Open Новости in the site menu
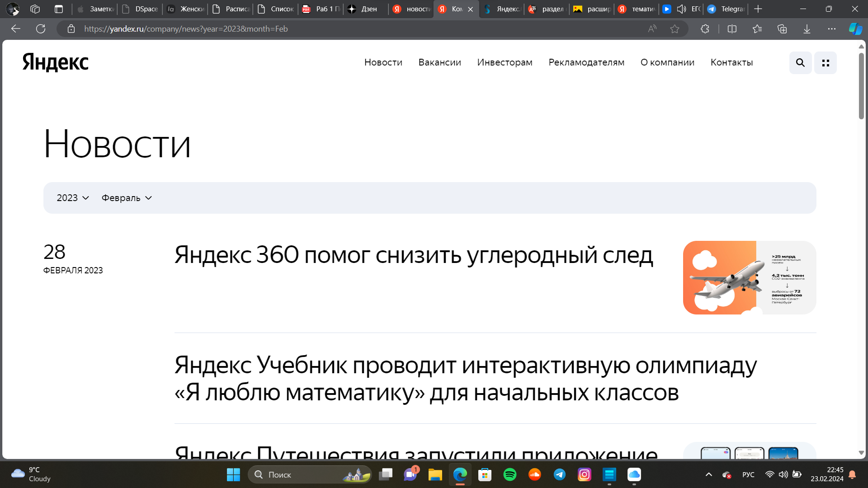868x488 pixels. click(x=383, y=62)
